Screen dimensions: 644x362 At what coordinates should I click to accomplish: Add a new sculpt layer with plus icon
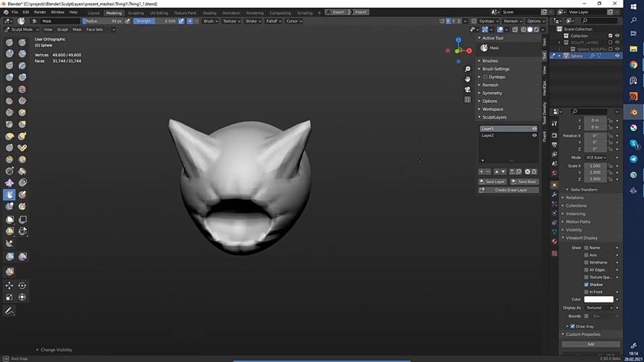click(481, 172)
